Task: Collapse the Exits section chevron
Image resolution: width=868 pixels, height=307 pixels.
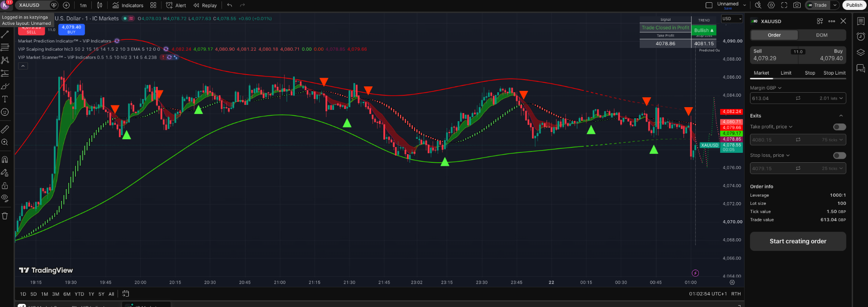Action: [841, 116]
